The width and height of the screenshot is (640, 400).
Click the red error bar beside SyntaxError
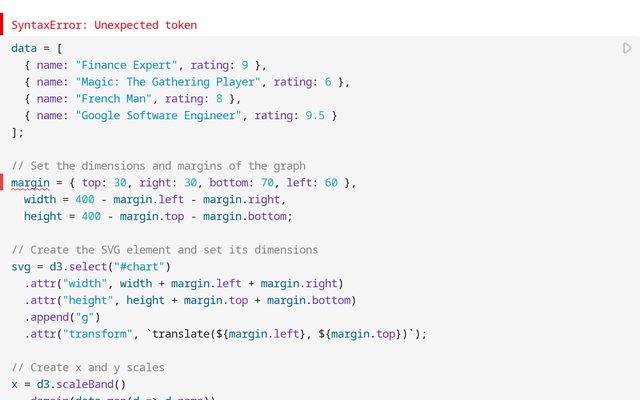tap(2, 25)
